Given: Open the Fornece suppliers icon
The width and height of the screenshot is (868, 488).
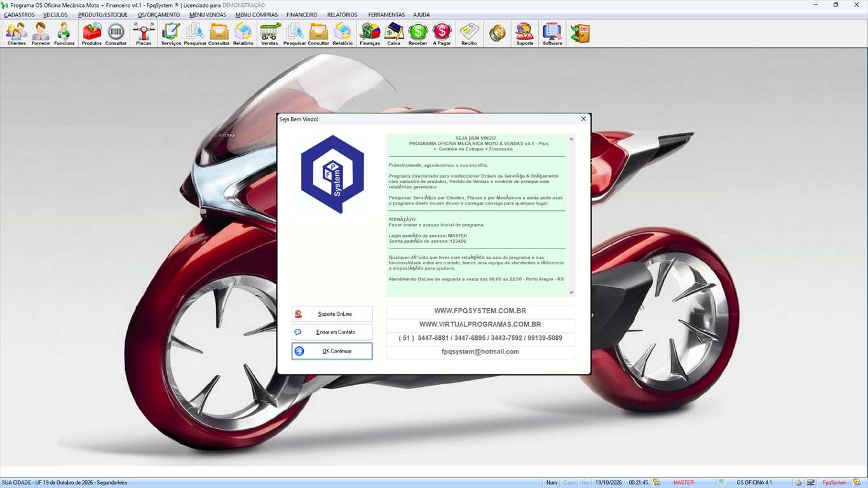Looking at the screenshot, I should (41, 34).
